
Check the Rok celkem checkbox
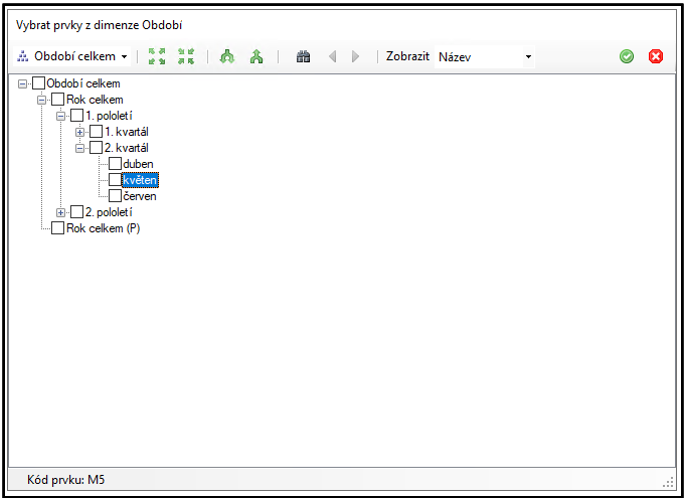point(58,100)
